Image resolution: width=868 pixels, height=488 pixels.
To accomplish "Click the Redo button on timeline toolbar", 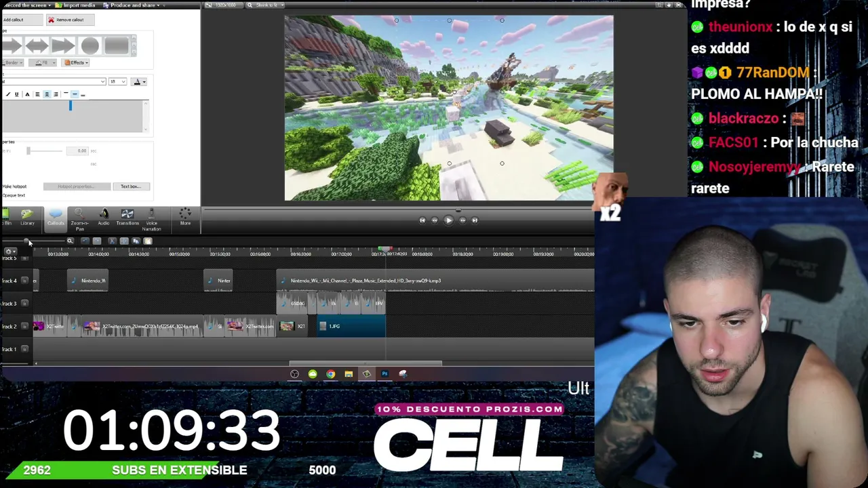I will point(97,241).
